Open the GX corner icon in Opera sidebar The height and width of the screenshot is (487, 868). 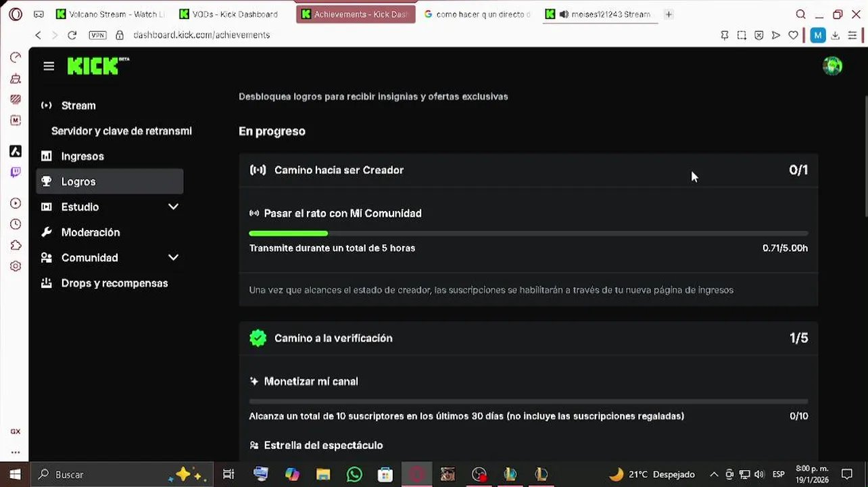point(16,431)
